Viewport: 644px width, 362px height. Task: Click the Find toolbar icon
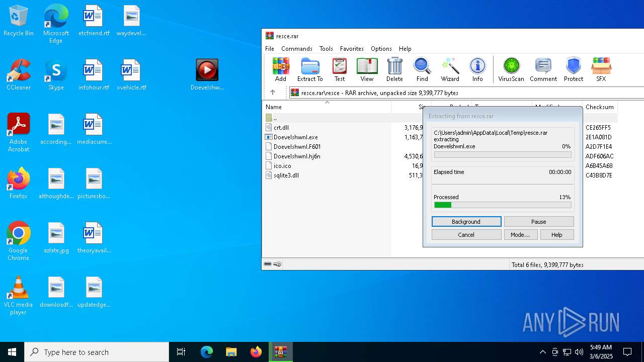point(422,69)
